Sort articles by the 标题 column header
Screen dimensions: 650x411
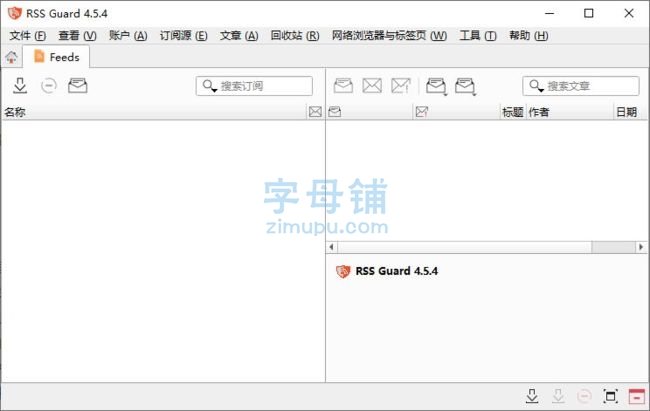[x=513, y=112]
